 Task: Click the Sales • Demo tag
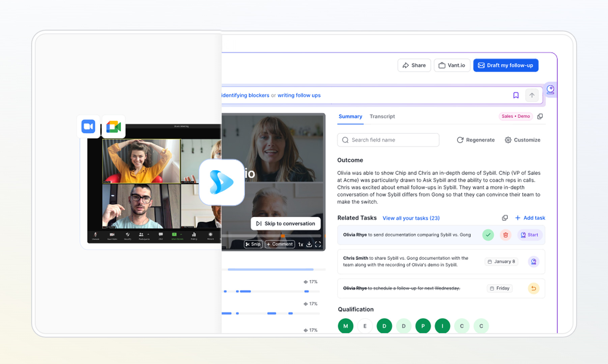click(516, 116)
